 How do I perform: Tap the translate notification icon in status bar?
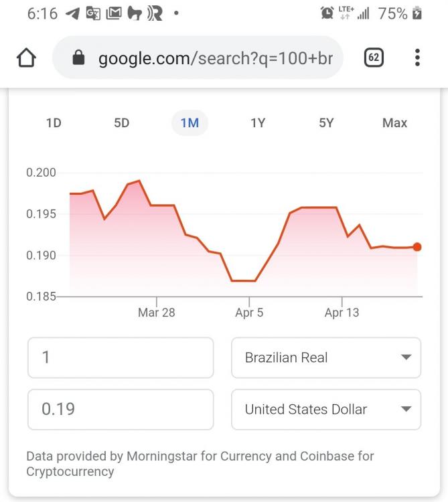tap(93, 13)
